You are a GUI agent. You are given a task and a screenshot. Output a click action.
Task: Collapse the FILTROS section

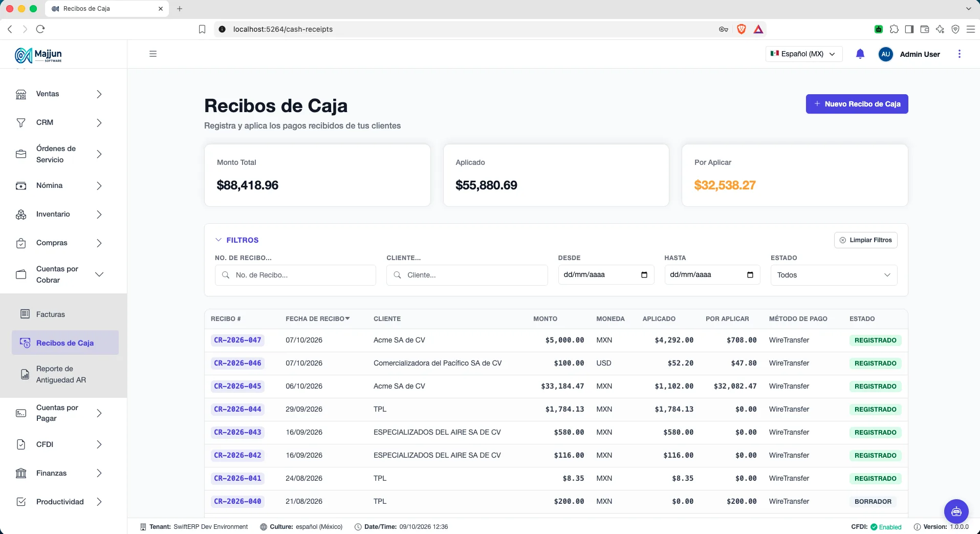click(x=237, y=240)
